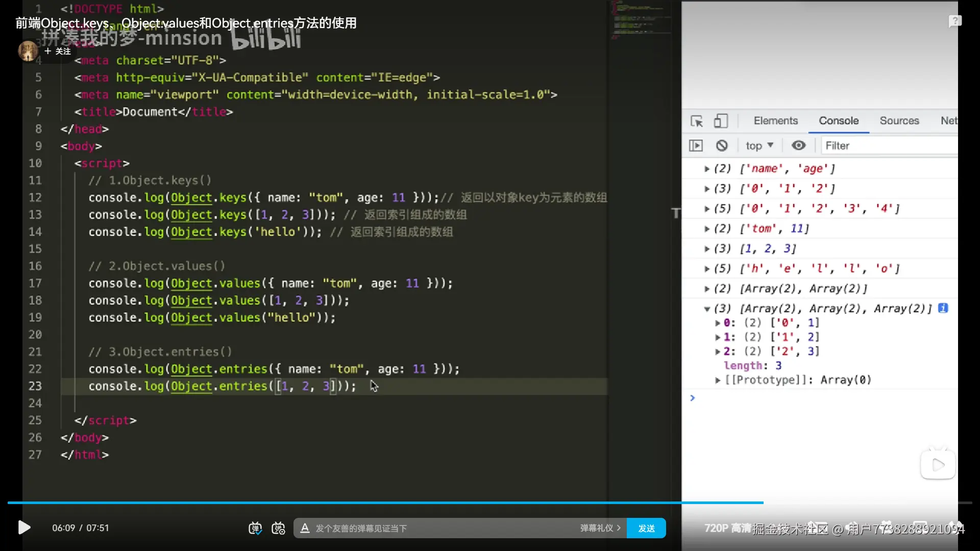980x551 pixels.
Task: Open the top context dropdown
Action: pos(759,146)
